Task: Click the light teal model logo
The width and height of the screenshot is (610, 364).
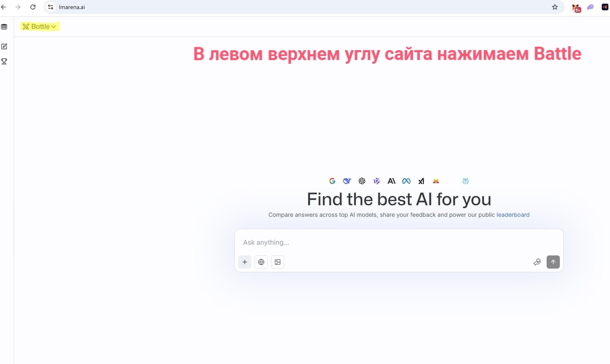Action: [466, 181]
